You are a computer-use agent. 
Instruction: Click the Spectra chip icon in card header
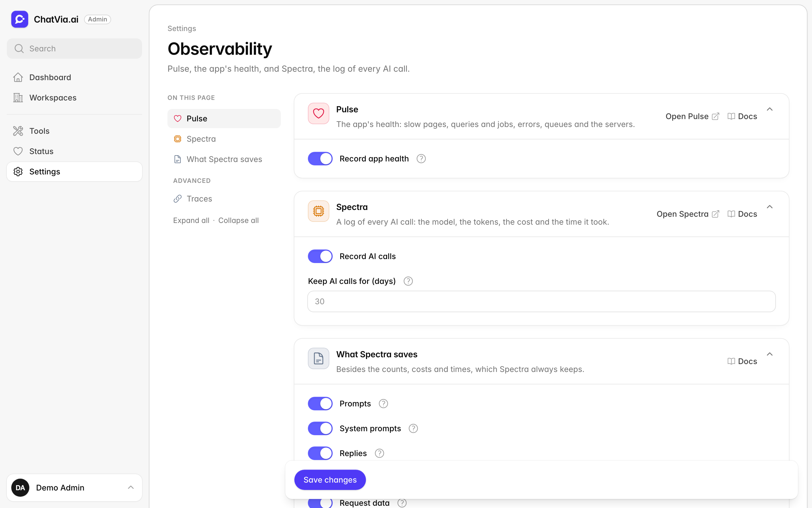coord(318,211)
